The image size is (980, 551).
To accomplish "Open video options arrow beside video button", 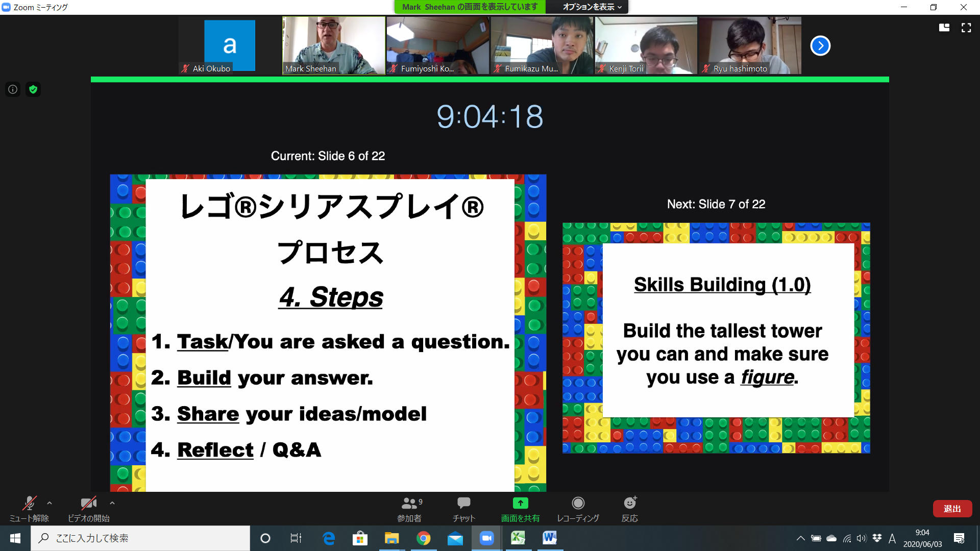I will (x=112, y=503).
